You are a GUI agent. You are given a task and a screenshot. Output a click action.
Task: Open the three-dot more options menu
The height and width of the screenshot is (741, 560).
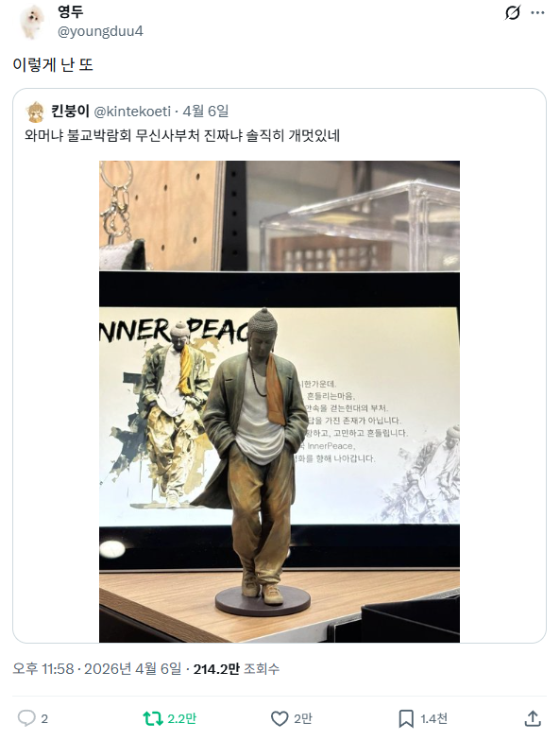pyautogui.click(x=537, y=13)
